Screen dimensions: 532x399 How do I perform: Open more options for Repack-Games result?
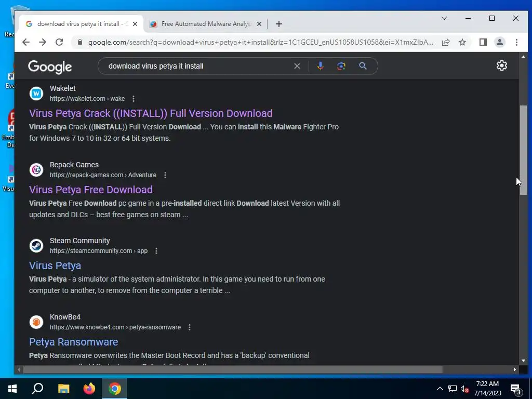tap(165, 175)
